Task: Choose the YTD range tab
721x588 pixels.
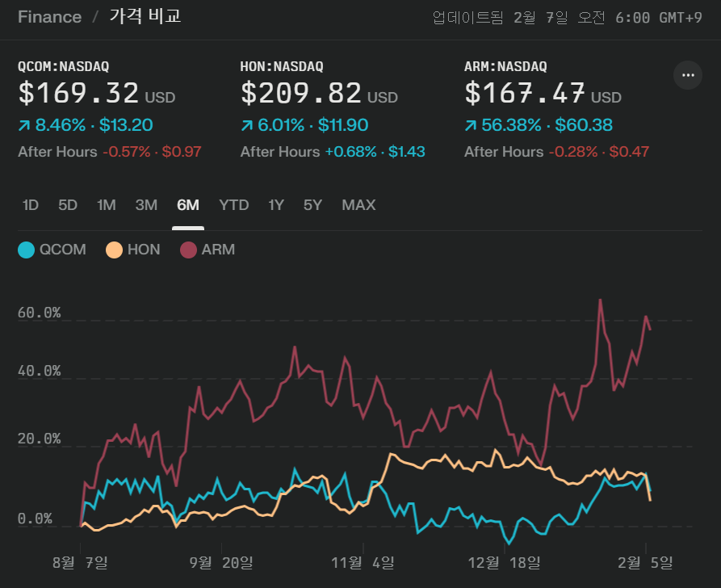Action: 233,205
